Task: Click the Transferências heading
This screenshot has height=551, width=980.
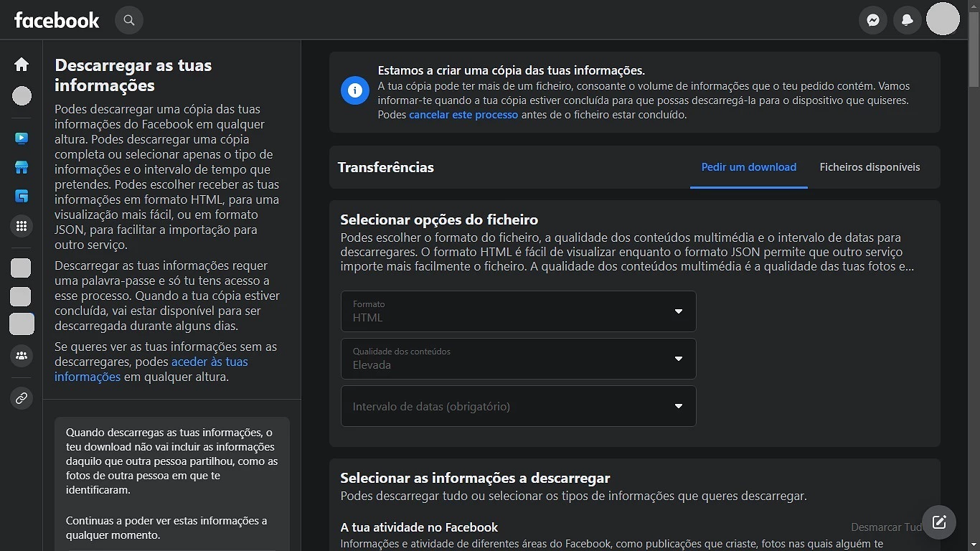Action: point(386,167)
